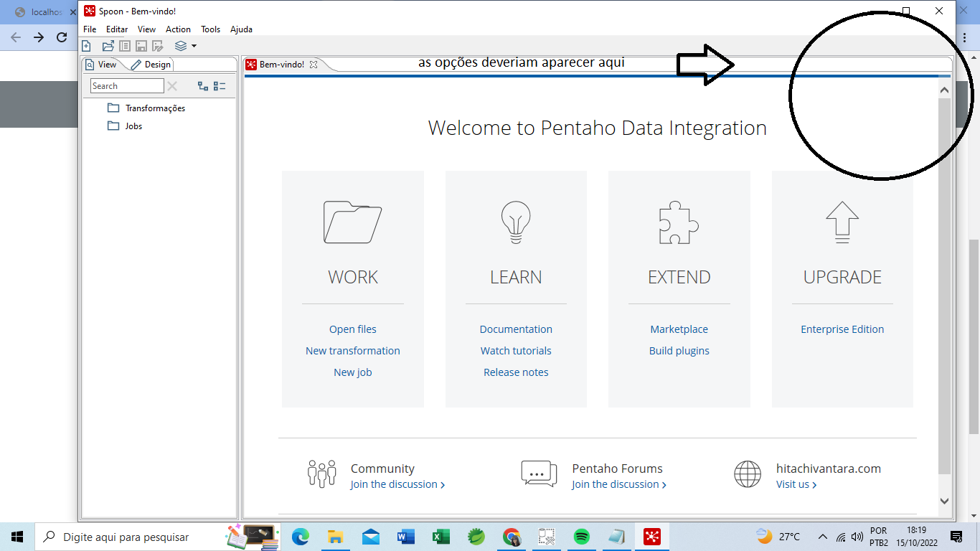The width and height of the screenshot is (980, 551).
Task: Click the welcome page scroll down arrow
Action: pyautogui.click(x=944, y=501)
